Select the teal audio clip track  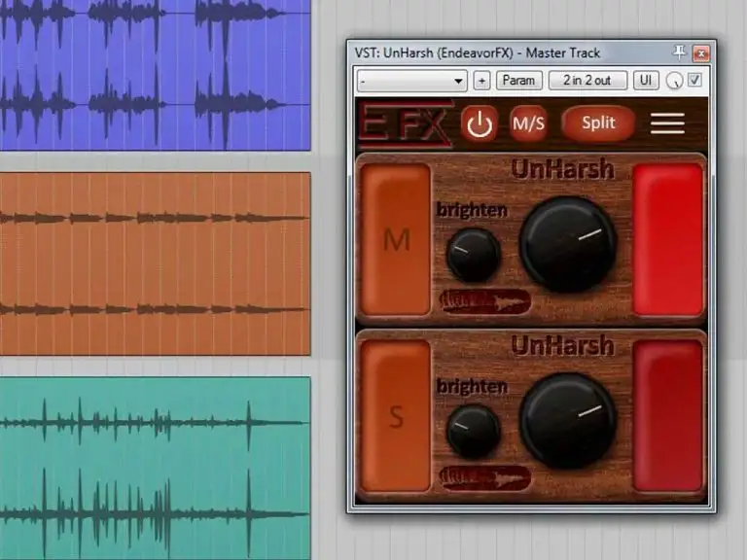156,468
